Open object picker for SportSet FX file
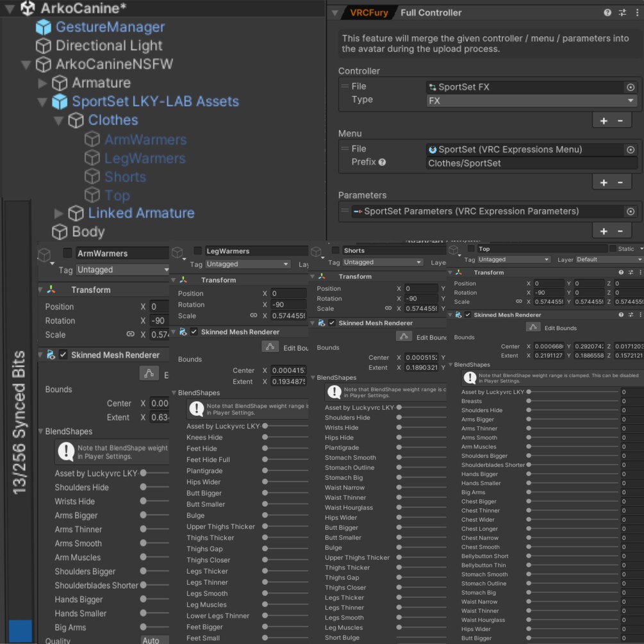Viewport: 644px width, 644px height. coord(631,87)
